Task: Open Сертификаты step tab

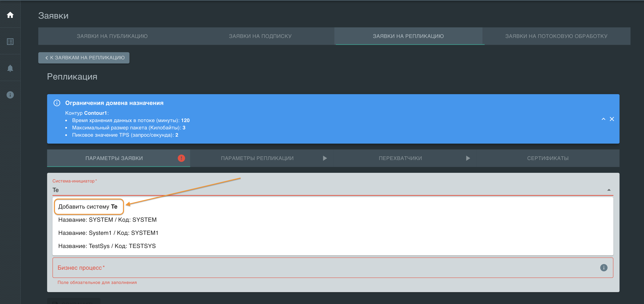Action: [x=548, y=158]
